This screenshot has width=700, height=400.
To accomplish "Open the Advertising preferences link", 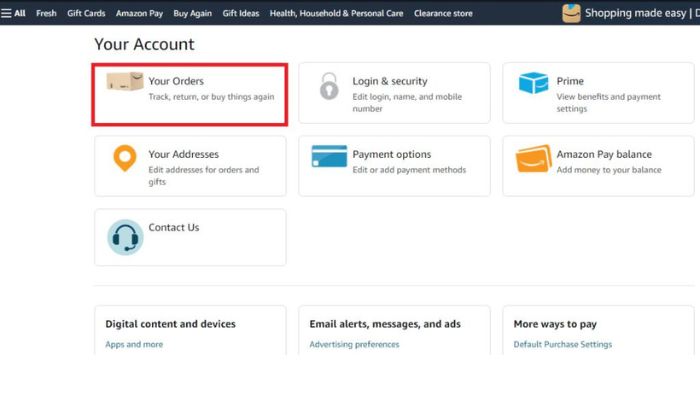I will click(x=354, y=345).
